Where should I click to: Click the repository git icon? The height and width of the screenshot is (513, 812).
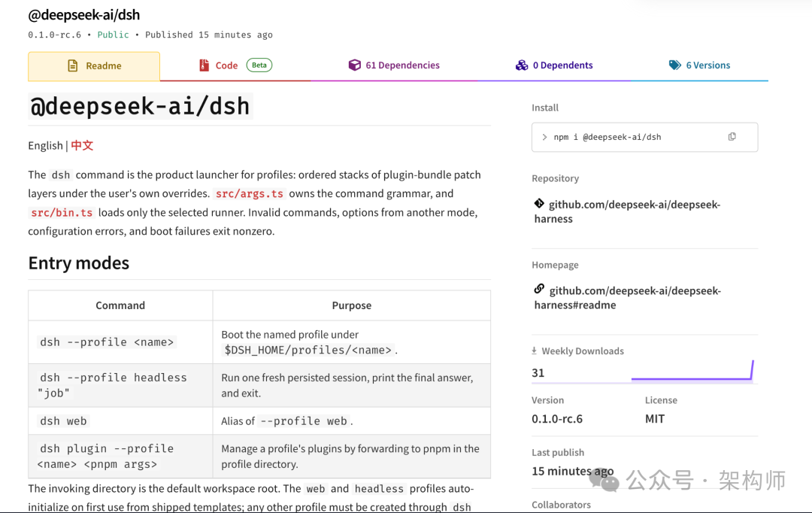click(539, 203)
